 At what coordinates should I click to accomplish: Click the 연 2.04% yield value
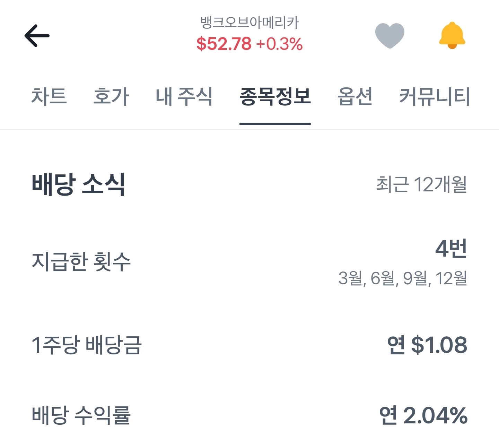click(x=423, y=415)
